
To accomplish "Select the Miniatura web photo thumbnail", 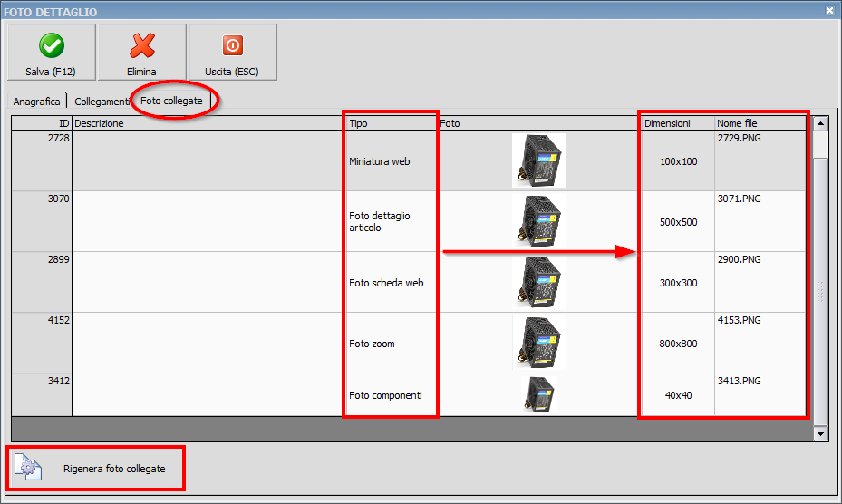I will tap(538, 160).
